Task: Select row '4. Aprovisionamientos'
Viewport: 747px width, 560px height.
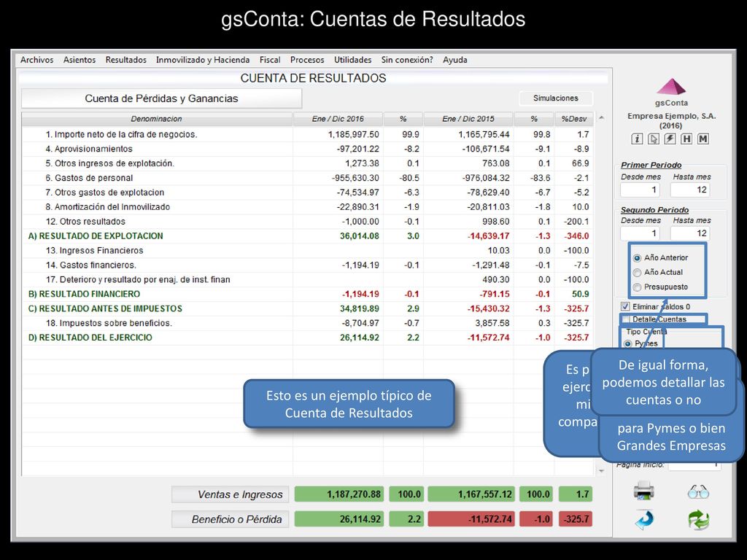Action: pyautogui.click(x=307, y=149)
